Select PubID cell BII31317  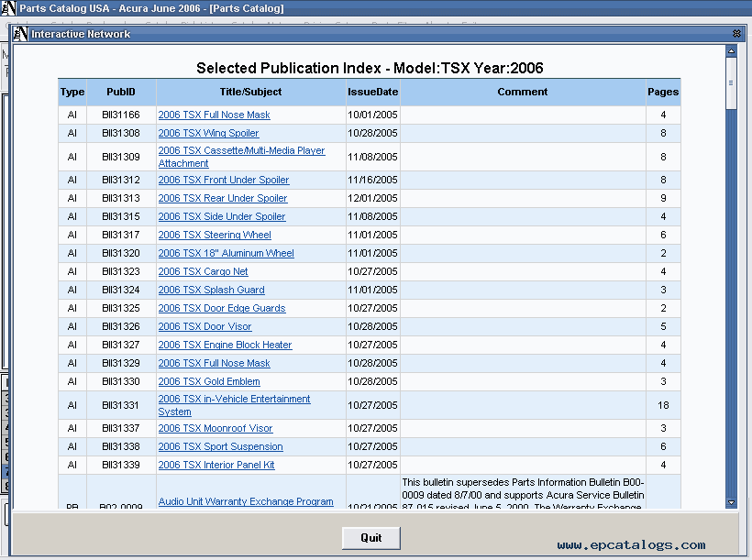coord(121,235)
